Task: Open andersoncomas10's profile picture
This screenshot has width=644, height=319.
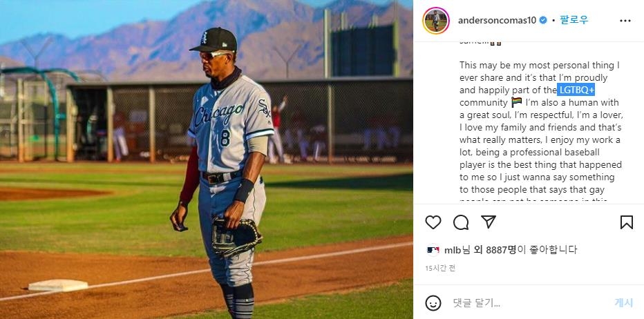Action: 436,21
